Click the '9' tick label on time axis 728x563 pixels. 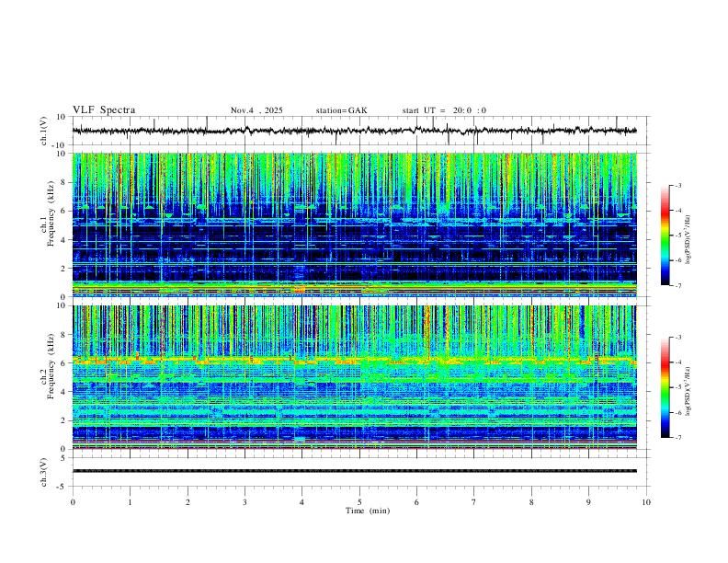tap(588, 502)
